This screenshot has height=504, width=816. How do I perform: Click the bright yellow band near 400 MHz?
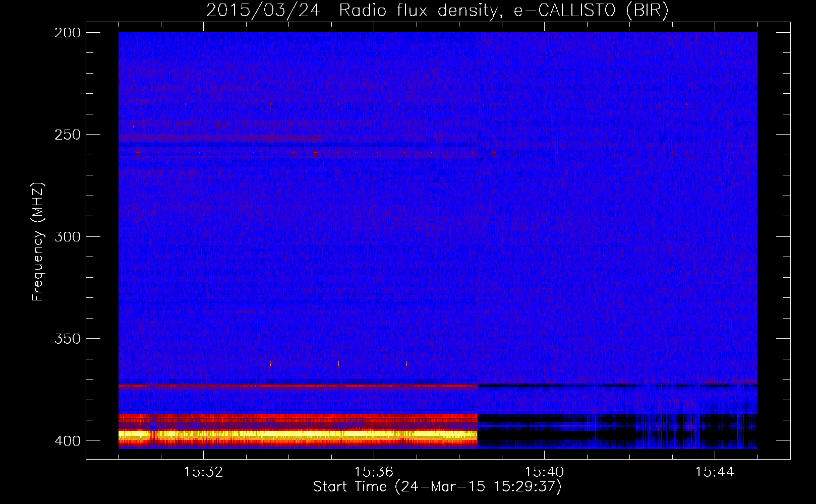pos(298,434)
